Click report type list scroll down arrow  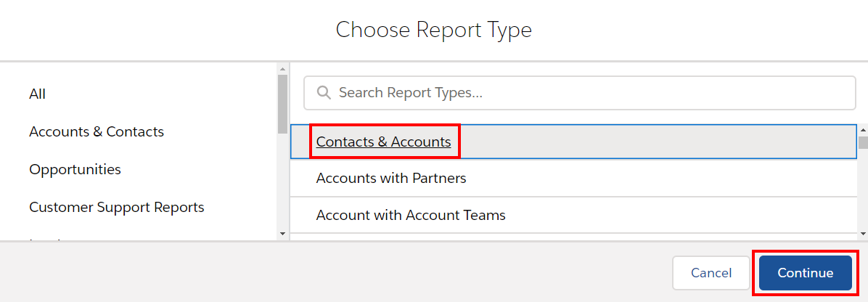(863, 234)
